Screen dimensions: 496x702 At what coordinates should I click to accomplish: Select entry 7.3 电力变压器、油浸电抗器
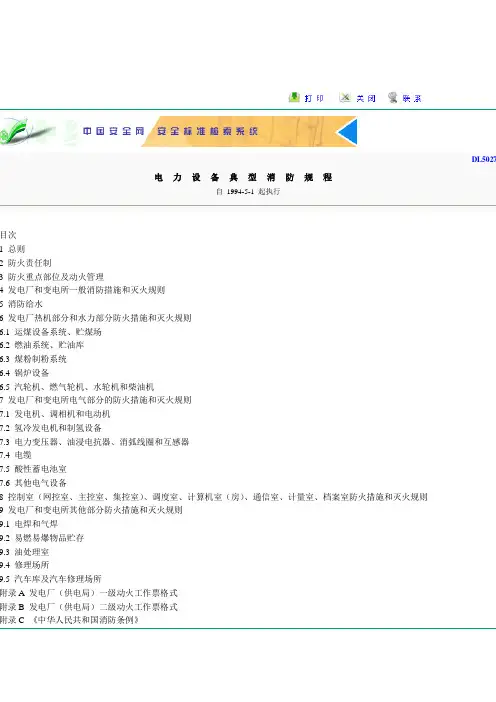pos(94,441)
